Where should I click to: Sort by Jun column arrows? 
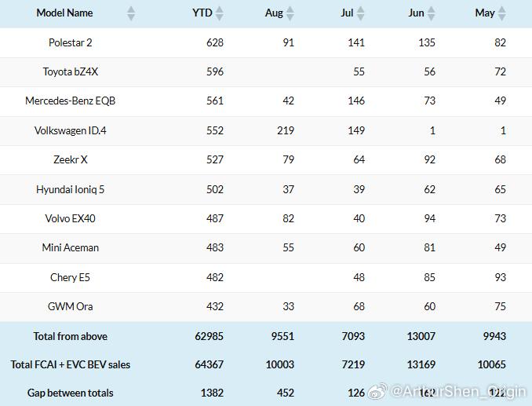point(432,13)
